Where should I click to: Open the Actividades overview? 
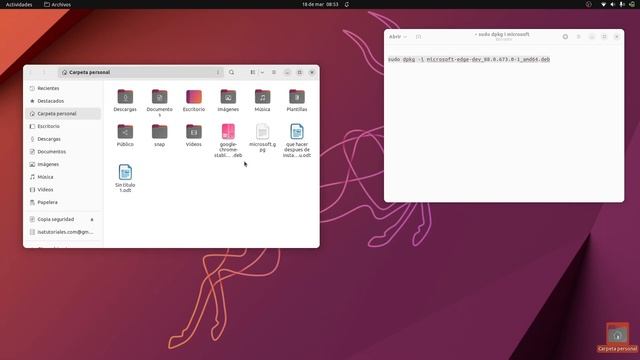coord(19,4)
